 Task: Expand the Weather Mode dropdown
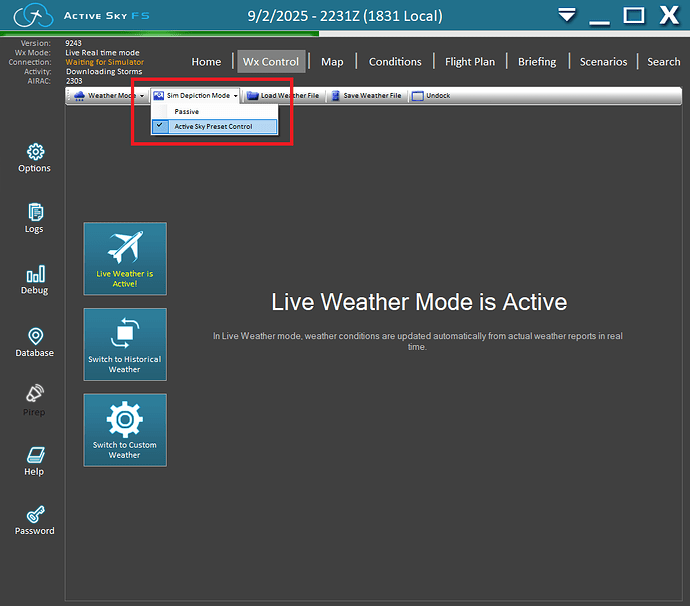(x=109, y=96)
